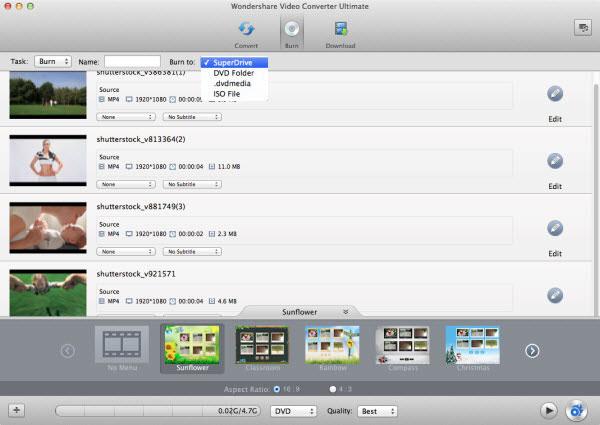Click the disc capacity bar showing 0.02G/4.7G
Image resolution: width=600 pixels, height=425 pixels.
[158, 411]
